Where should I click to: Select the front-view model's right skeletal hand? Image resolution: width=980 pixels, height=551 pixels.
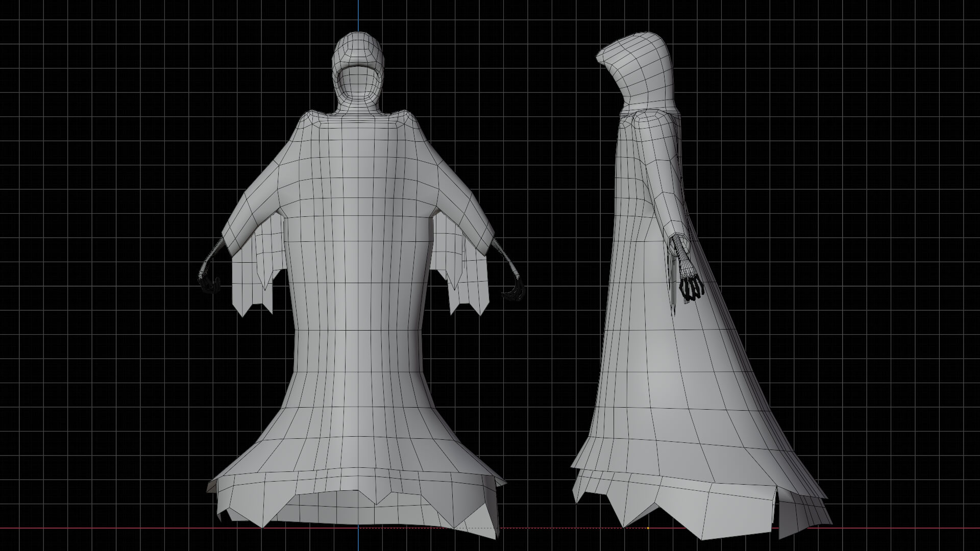[x=513, y=290]
